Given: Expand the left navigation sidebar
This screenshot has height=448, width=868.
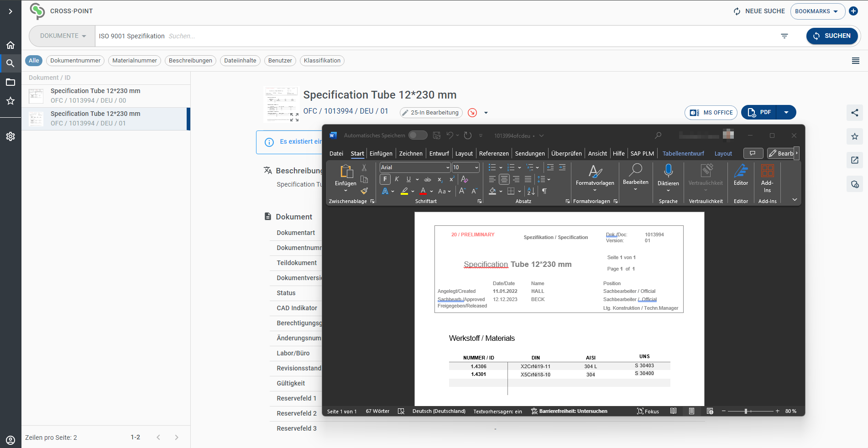Looking at the screenshot, I should 10,11.
